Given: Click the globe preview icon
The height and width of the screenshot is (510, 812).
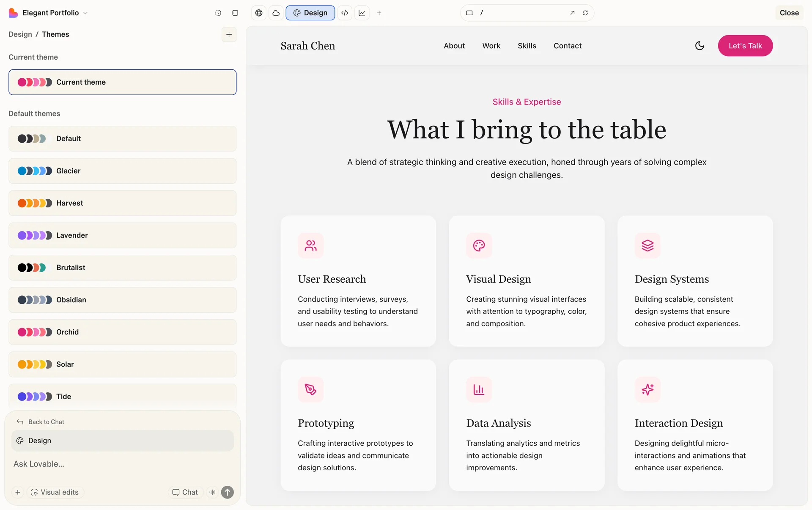Looking at the screenshot, I should pyautogui.click(x=259, y=13).
